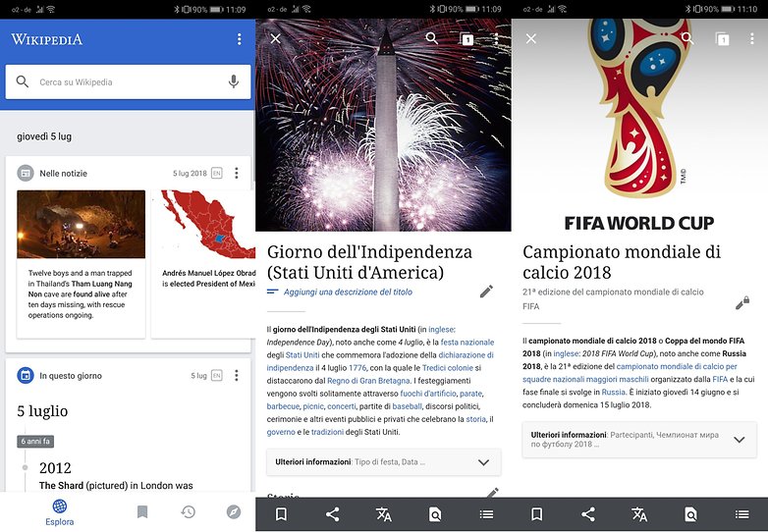This screenshot has height=532, width=768.
Task: Click the EN language badge in In questo giorno
Action: point(216,375)
